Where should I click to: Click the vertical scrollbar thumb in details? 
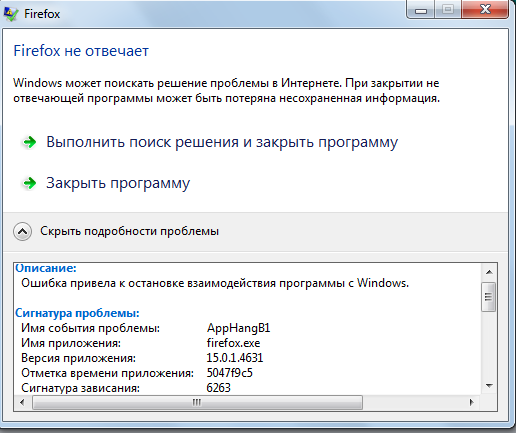click(489, 297)
